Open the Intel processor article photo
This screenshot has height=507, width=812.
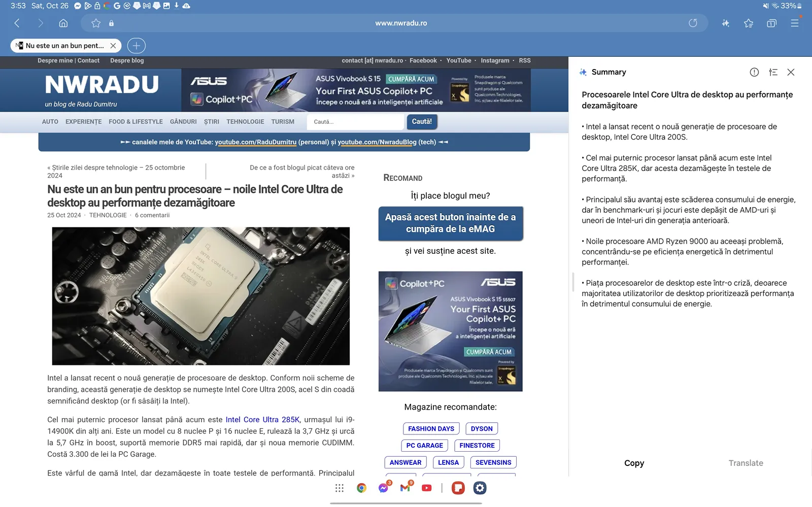pyautogui.click(x=201, y=296)
